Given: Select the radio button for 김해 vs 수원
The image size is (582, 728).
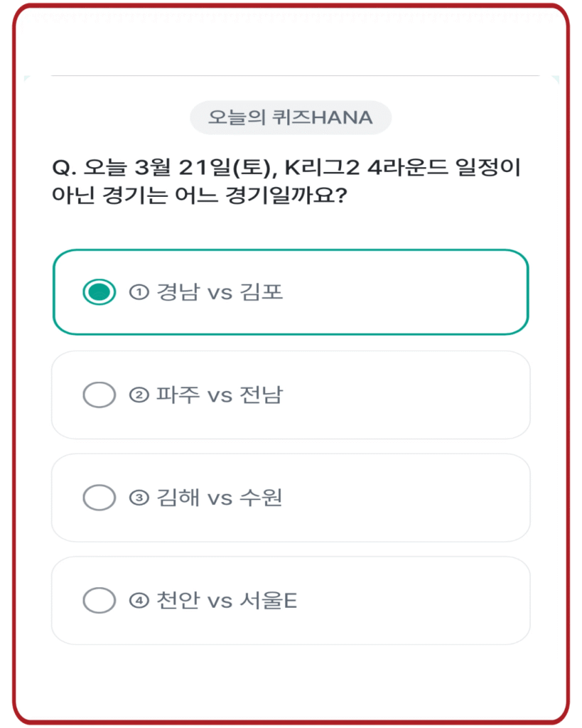Looking at the screenshot, I should tap(101, 497).
